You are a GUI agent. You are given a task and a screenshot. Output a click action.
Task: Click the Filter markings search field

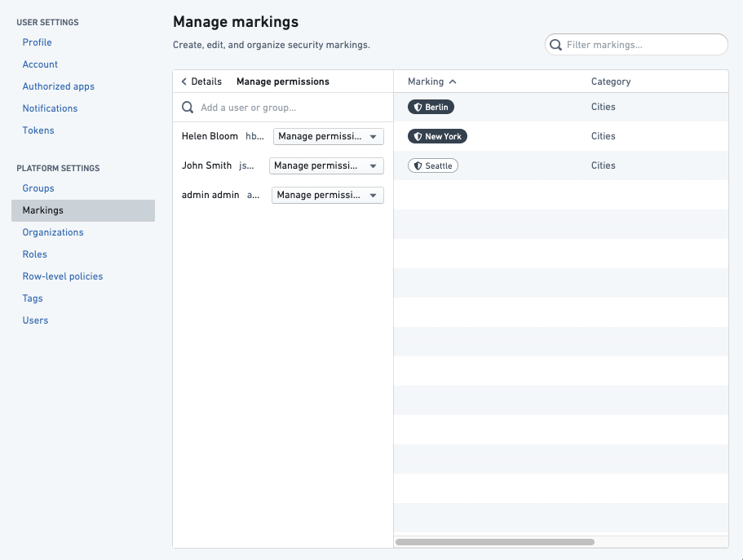point(636,45)
